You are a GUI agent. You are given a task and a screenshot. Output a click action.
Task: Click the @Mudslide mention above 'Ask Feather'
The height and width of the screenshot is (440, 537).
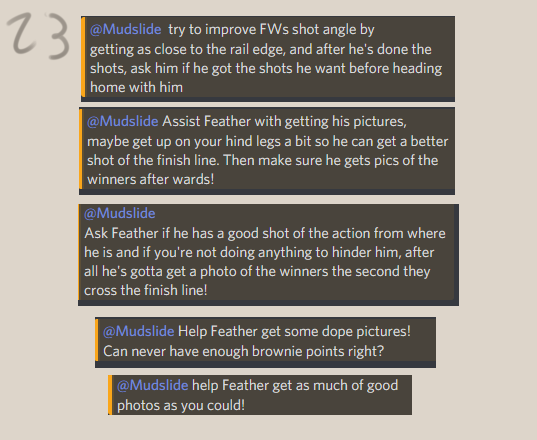(120, 213)
